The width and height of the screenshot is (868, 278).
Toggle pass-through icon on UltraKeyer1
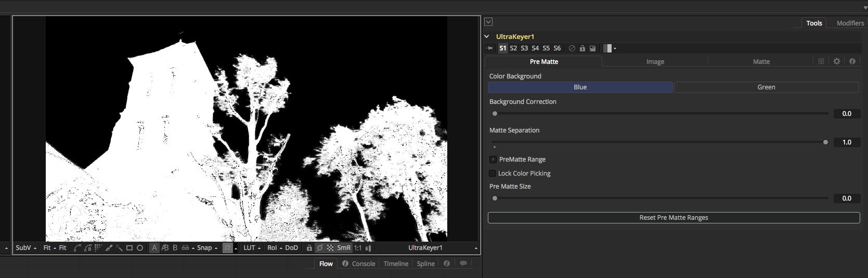(x=572, y=48)
